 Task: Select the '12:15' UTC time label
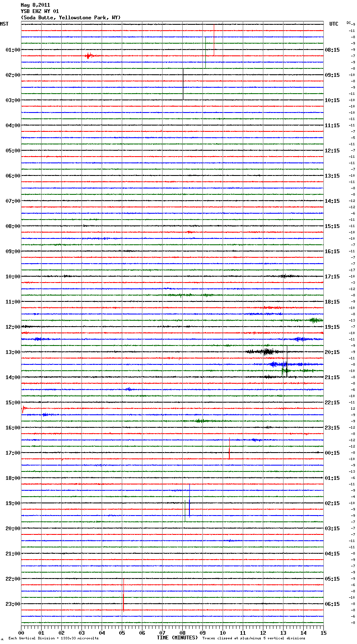pyautogui.click(x=332, y=150)
